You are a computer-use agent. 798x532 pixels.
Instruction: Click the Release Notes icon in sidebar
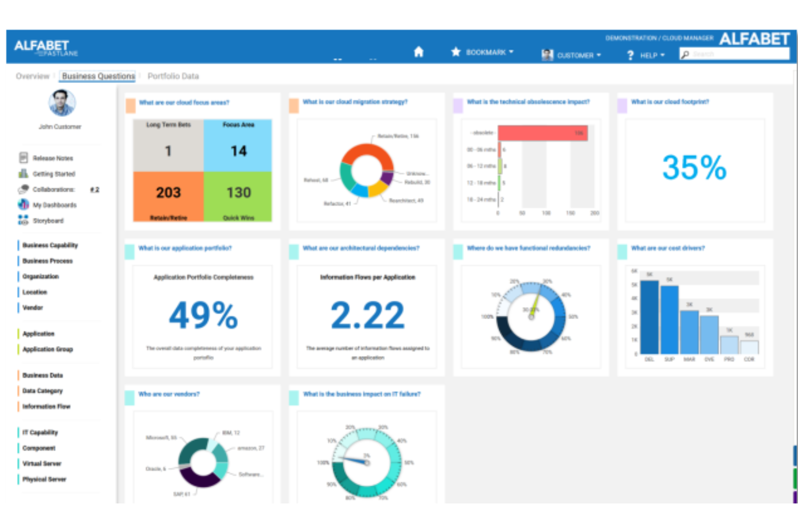[23, 158]
